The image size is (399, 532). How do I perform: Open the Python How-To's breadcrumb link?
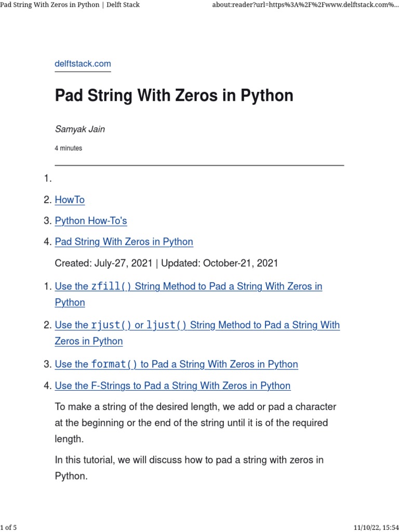point(90,221)
